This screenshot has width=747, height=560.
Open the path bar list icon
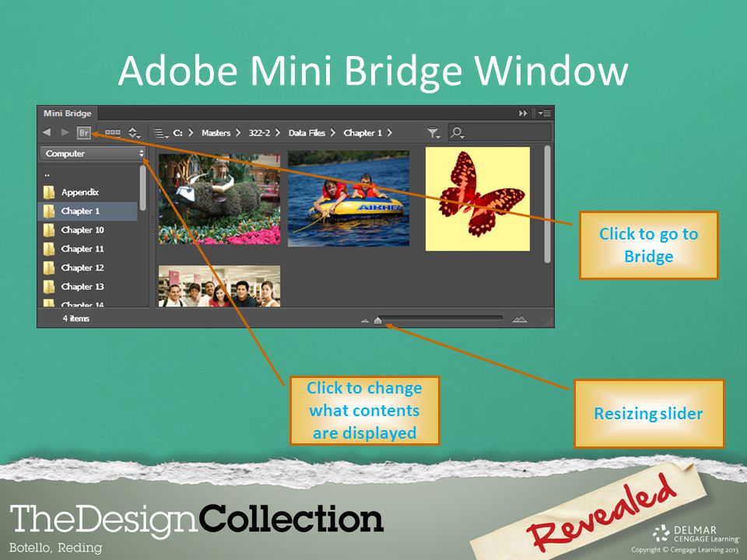click(161, 133)
